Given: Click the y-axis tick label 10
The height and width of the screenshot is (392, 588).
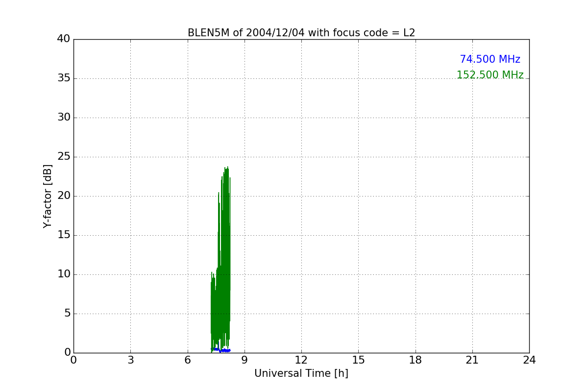Looking at the screenshot, I should tap(64, 274).
